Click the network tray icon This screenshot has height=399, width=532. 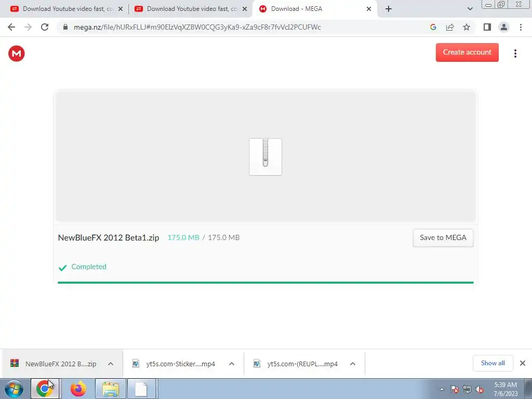(x=467, y=389)
